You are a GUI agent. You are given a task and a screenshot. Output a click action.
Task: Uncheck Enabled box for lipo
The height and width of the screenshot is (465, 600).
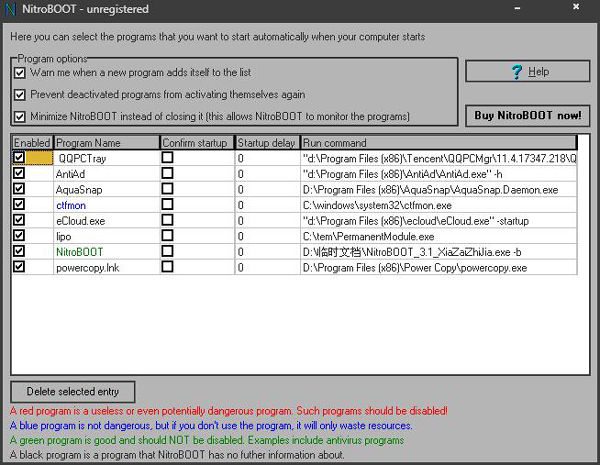[x=19, y=235]
